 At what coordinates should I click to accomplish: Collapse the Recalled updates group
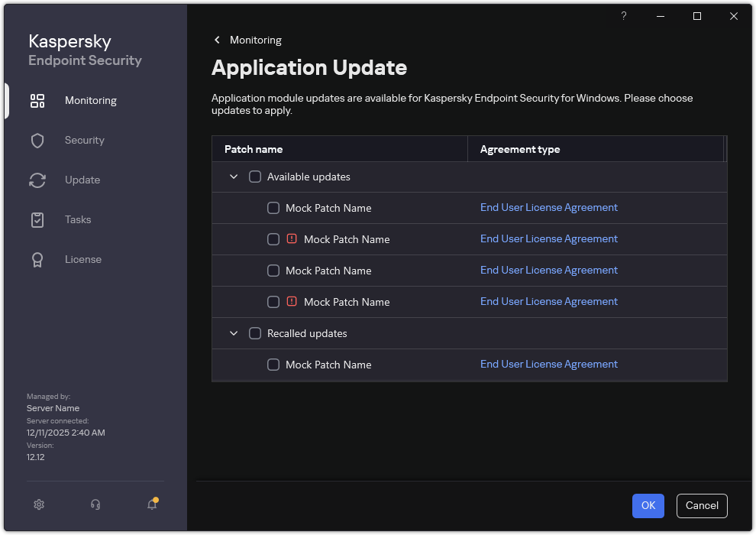coord(234,333)
